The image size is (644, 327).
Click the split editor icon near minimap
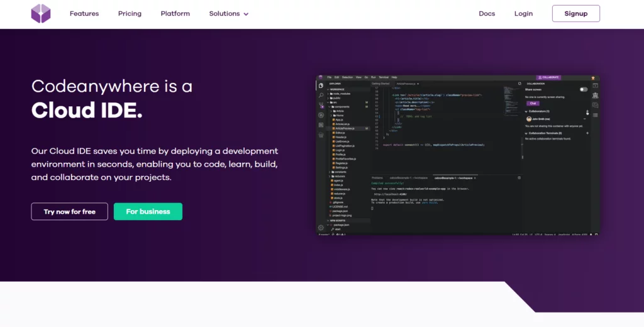519,84
